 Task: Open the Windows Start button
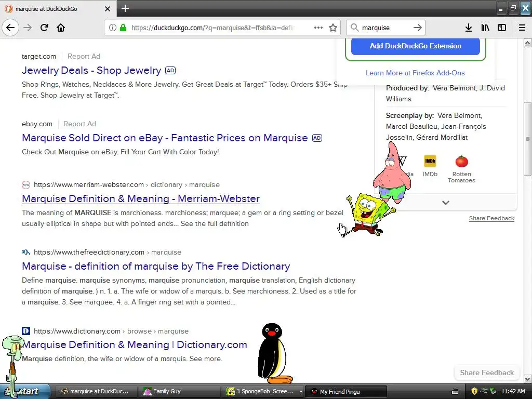(25, 391)
